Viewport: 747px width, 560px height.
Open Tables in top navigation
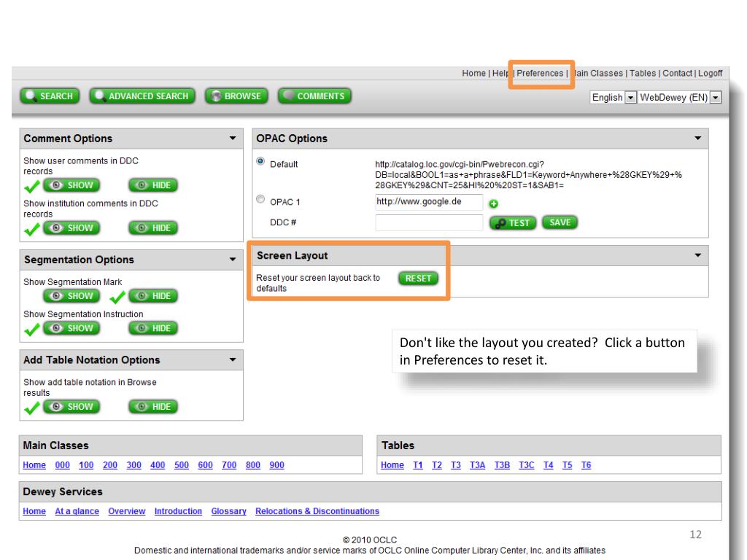coord(643,73)
